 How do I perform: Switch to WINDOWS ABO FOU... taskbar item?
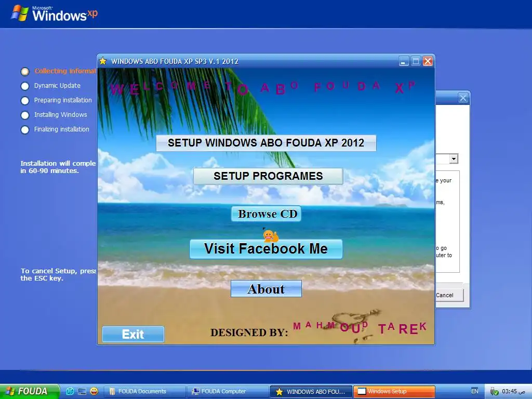pos(311,392)
